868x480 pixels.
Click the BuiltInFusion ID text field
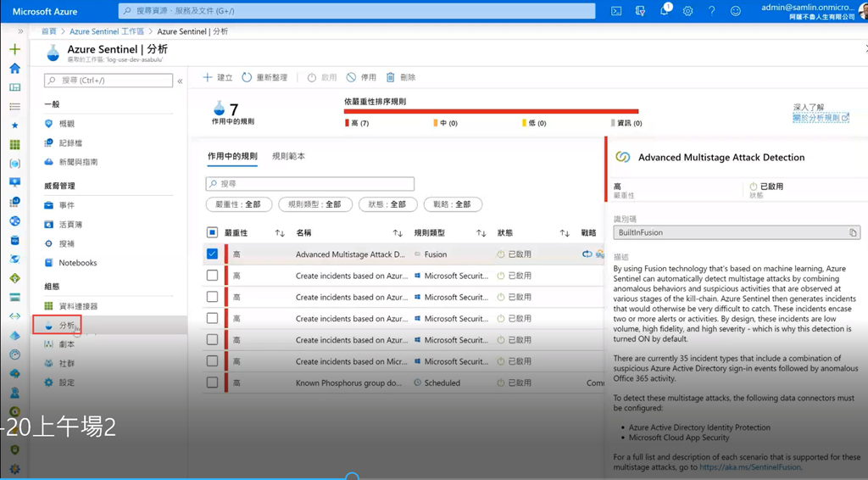[737, 232]
